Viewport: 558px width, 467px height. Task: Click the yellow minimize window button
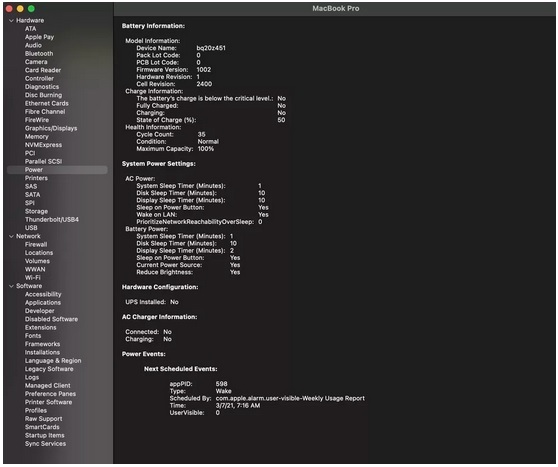click(x=20, y=9)
